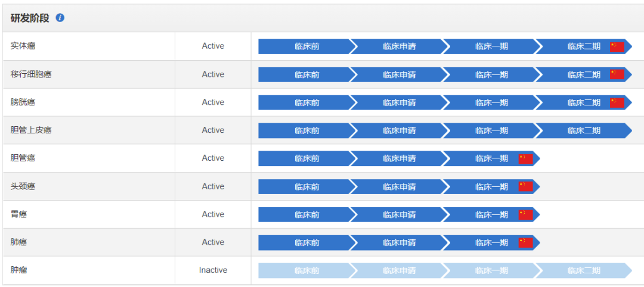
Task: Click China flag in 肺癌 row
Action: tap(526, 243)
